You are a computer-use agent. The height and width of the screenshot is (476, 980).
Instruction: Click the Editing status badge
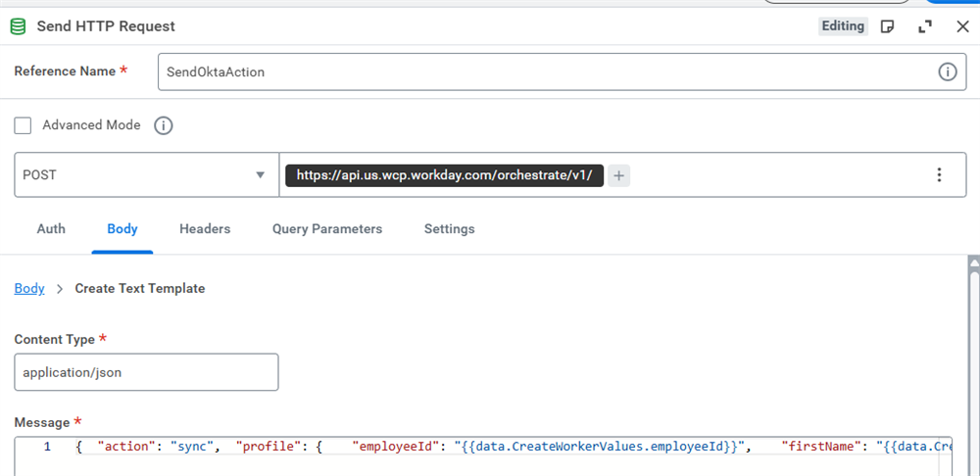pos(843,26)
